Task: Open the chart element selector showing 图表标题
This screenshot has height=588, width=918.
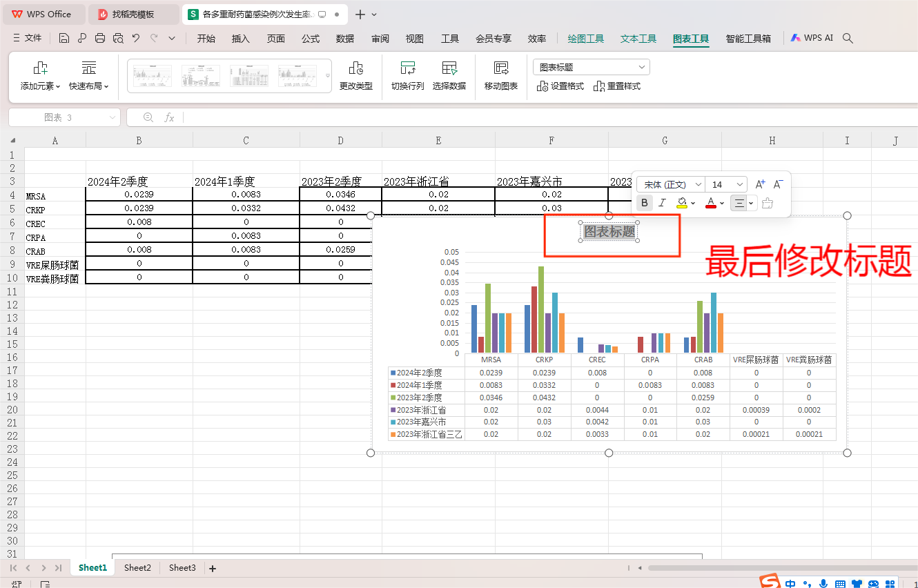Action: point(591,66)
